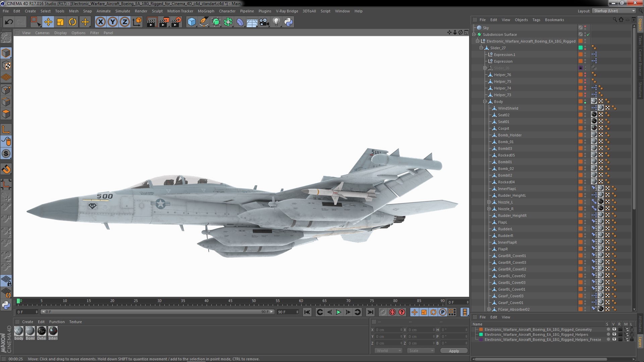Screen dimensions: 644x362
Task: Open the spline Pen tool icon
Action: point(204,22)
